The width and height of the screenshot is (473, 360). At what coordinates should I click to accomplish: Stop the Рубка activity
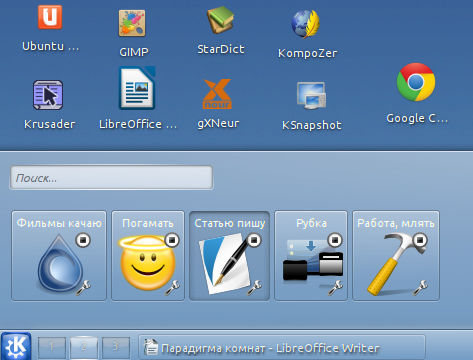pos(335,240)
